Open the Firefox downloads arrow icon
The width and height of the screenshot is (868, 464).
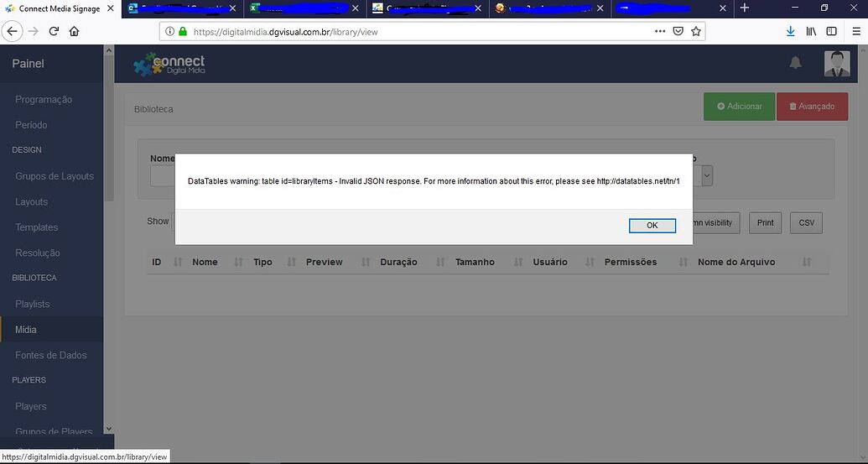(x=790, y=31)
